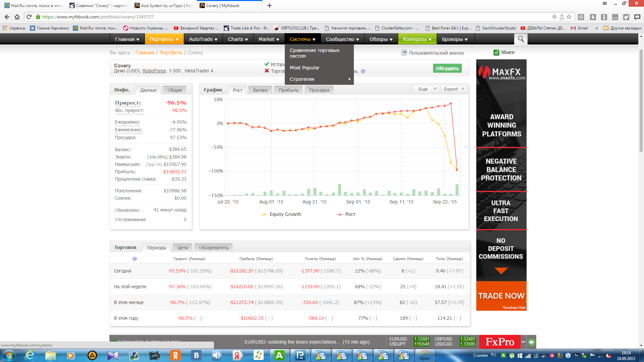Expand the Главная navigation dropdown
Image resolution: width=644 pixels, height=362 pixels.
pos(127,39)
